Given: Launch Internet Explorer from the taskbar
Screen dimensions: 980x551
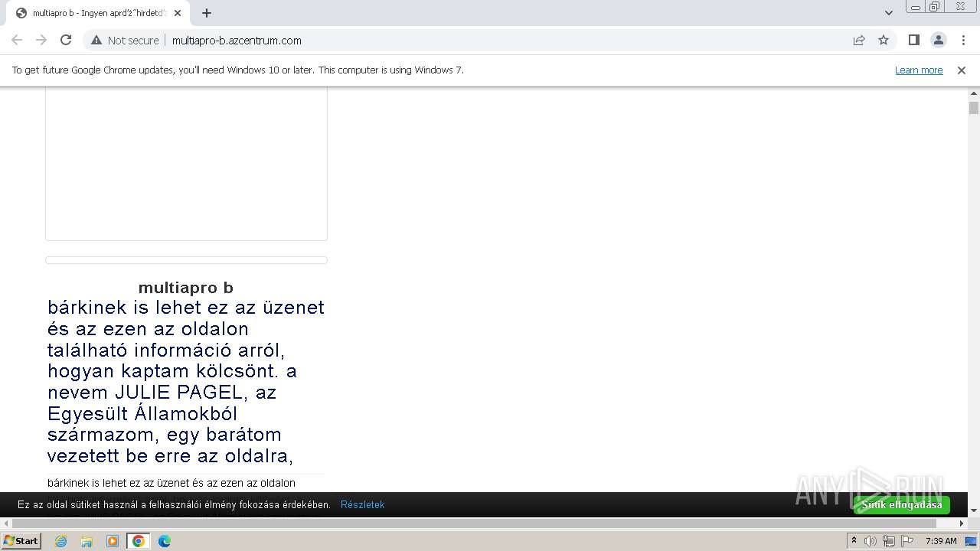Looking at the screenshot, I should 61,541.
